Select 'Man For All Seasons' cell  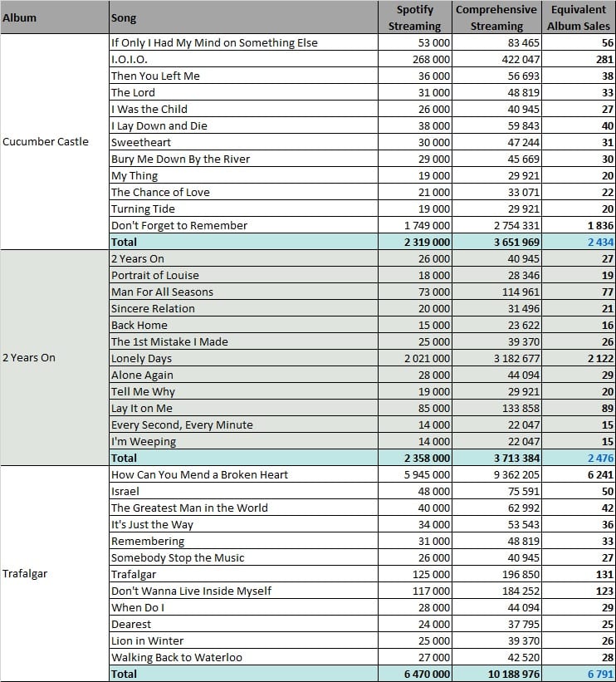(243, 292)
